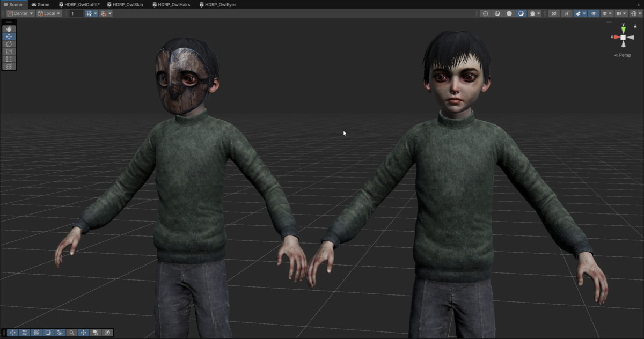Open the Scene camera settings dropdown
Screen dimensions: 644x339
coord(621,13)
